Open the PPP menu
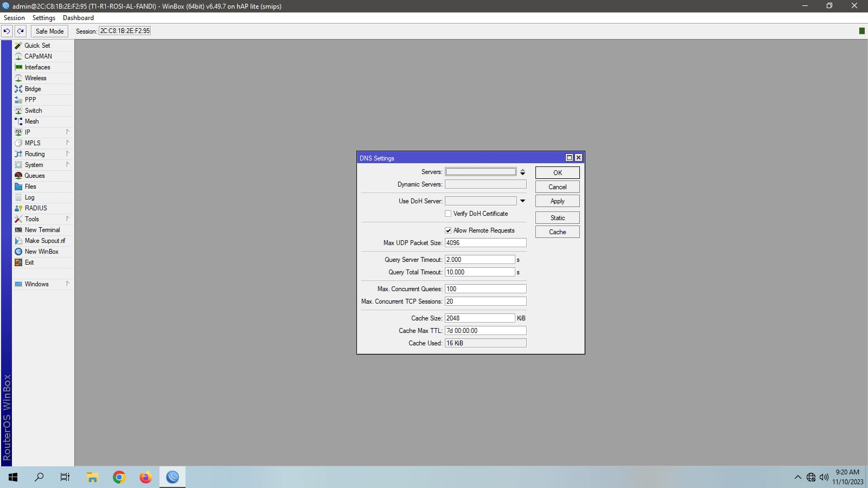 click(x=43, y=100)
